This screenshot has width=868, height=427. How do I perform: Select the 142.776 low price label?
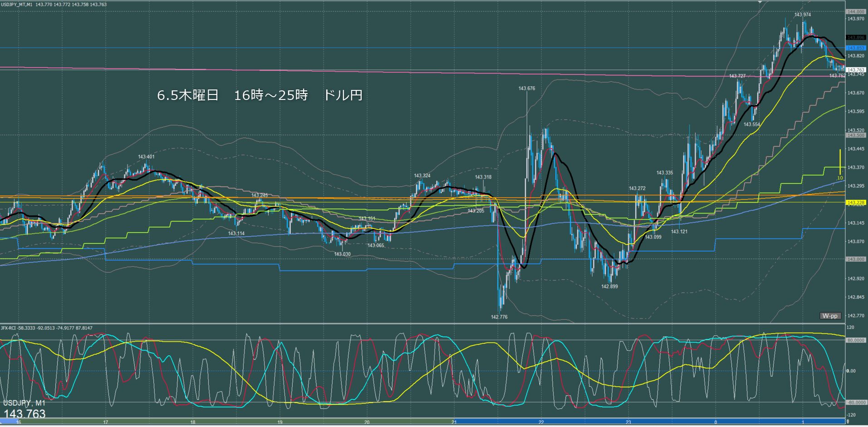point(499,317)
